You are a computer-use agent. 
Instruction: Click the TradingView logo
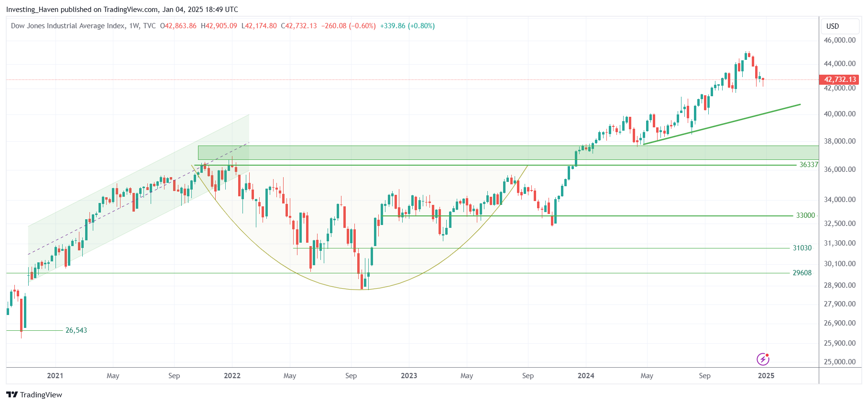(34, 395)
